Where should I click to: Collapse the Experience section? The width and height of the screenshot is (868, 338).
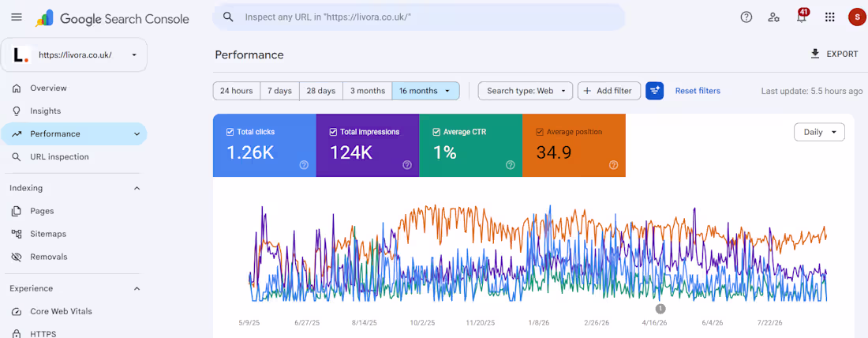(x=137, y=289)
